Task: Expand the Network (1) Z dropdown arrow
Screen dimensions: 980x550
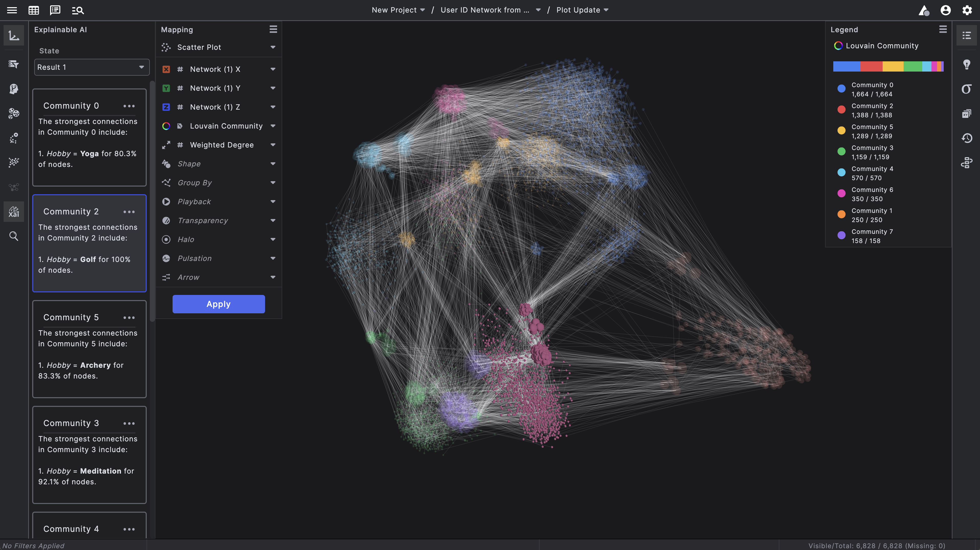Action: click(x=273, y=107)
